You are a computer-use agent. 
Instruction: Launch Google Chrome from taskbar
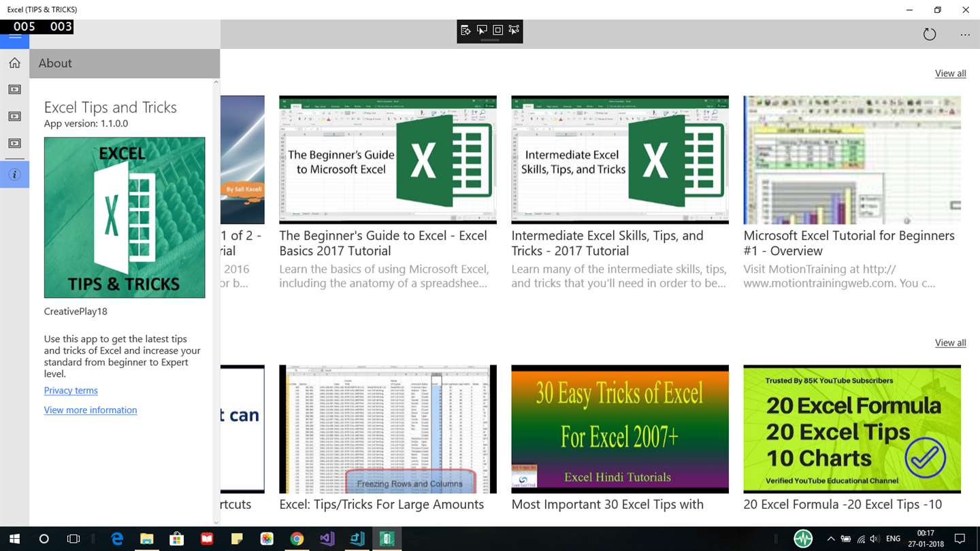coord(297,539)
